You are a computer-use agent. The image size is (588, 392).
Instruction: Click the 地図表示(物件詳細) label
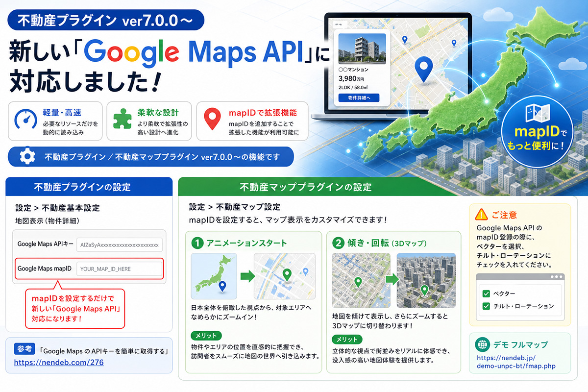pyautogui.click(x=49, y=220)
